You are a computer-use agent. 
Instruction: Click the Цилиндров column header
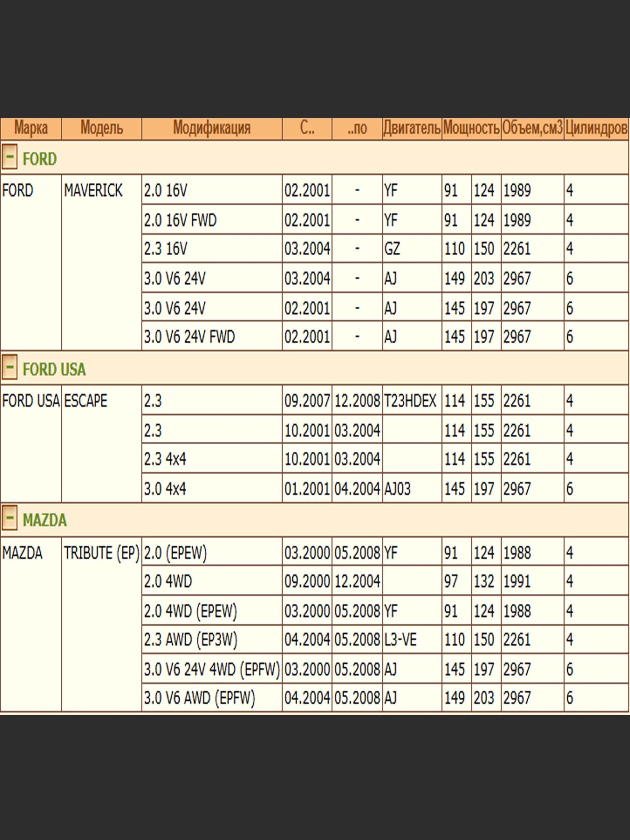point(596,128)
